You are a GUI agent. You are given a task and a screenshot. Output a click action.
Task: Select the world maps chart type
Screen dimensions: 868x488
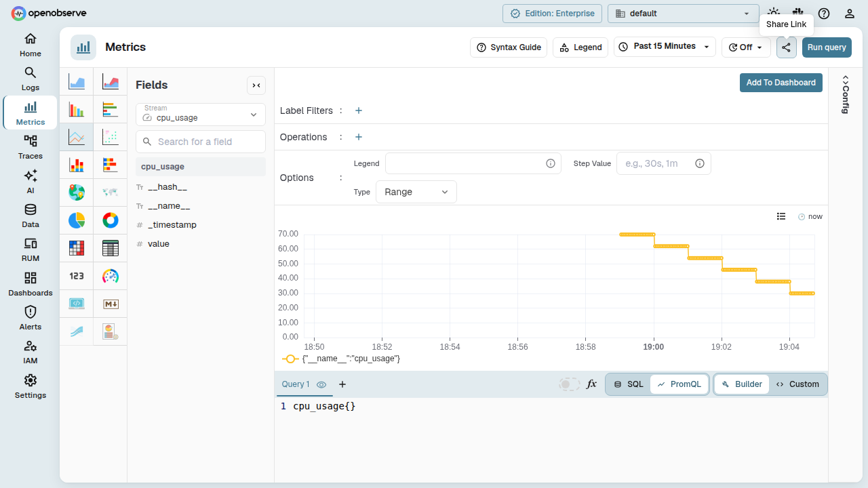[x=111, y=192]
